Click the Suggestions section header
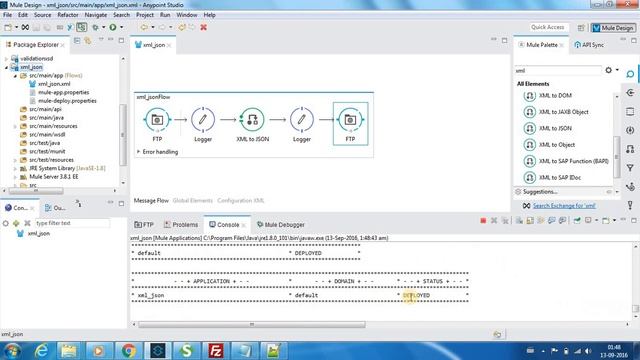This screenshot has height=360, width=640. pos(540,192)
